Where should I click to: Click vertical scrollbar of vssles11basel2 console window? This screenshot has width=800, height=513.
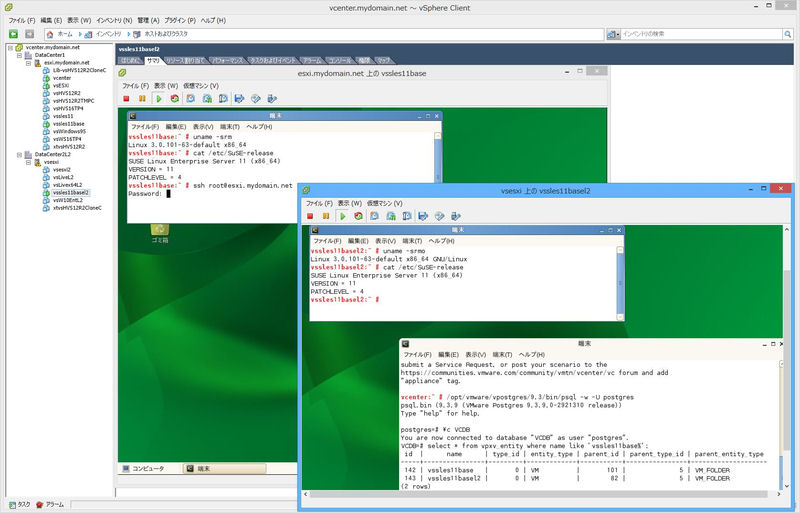pyautogui.click(x=786, y=357)
